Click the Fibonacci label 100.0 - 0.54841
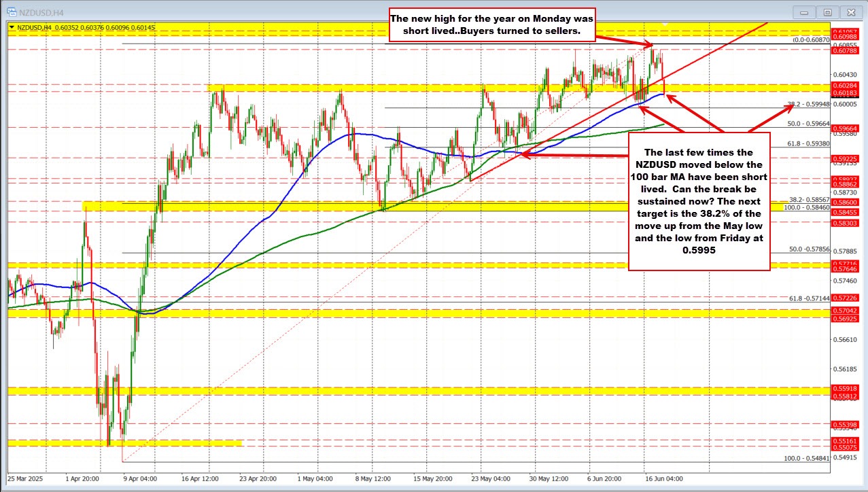The width and height of the screenshot is (868, 492). (807, 458)
